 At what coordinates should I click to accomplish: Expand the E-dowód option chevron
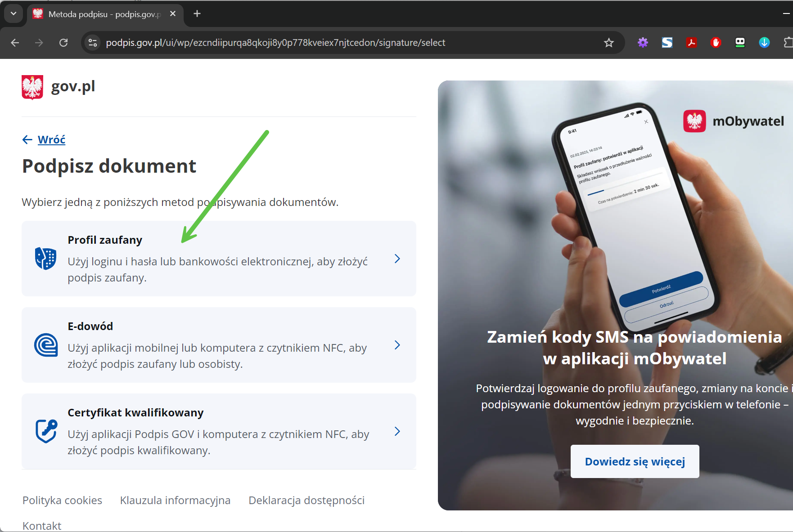(397, 345)
